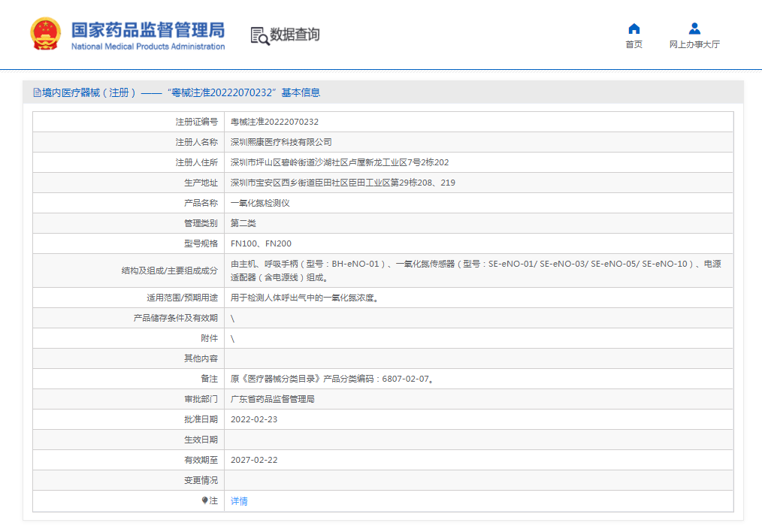This screenshot has height=532, width=762.
Task: Go to 首页 text label
Action: point(633,44)
